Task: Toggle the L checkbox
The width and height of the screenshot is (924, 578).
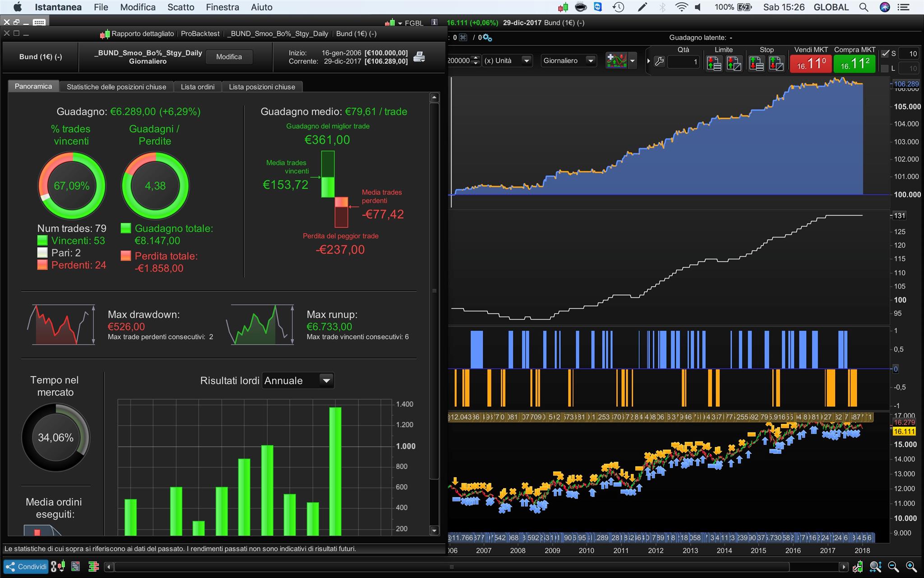Action: [885, 68]
